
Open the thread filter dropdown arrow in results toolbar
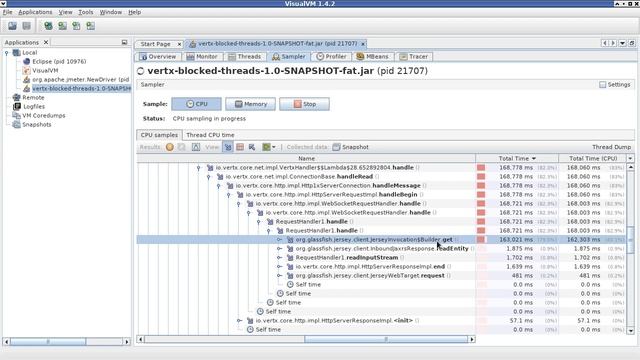(x=274, y=147)
